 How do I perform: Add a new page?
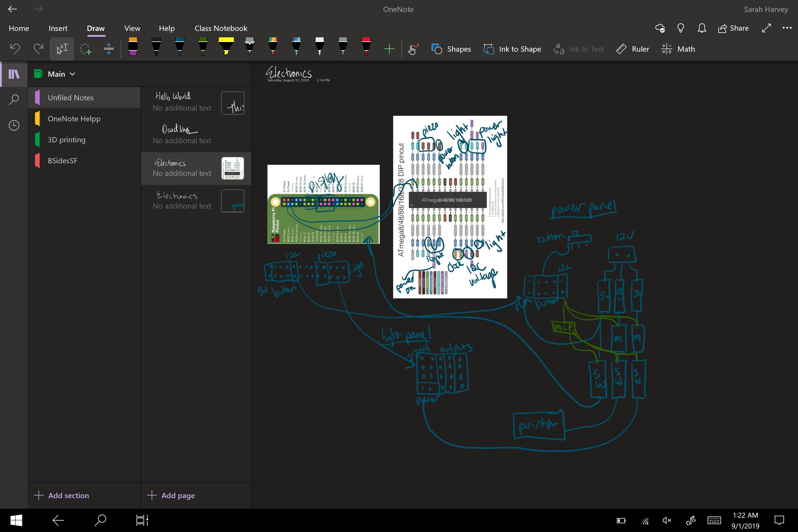coord(171,495)
